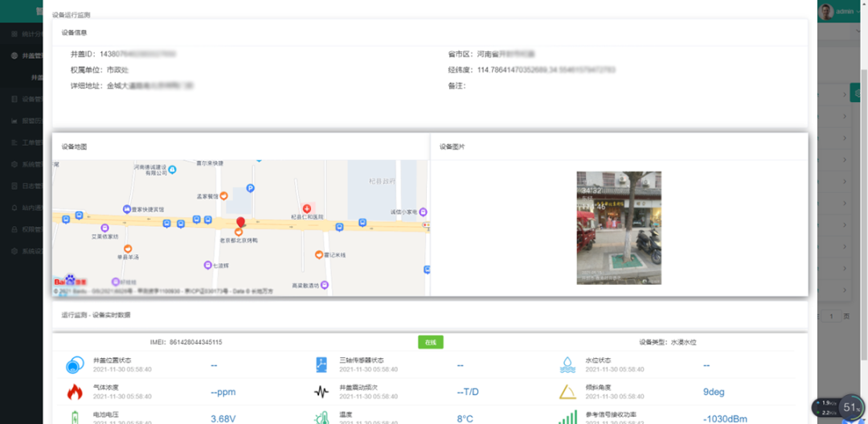Click the blue parking marker on map
This screenshot has width=868, height=424.
point(250,188)
